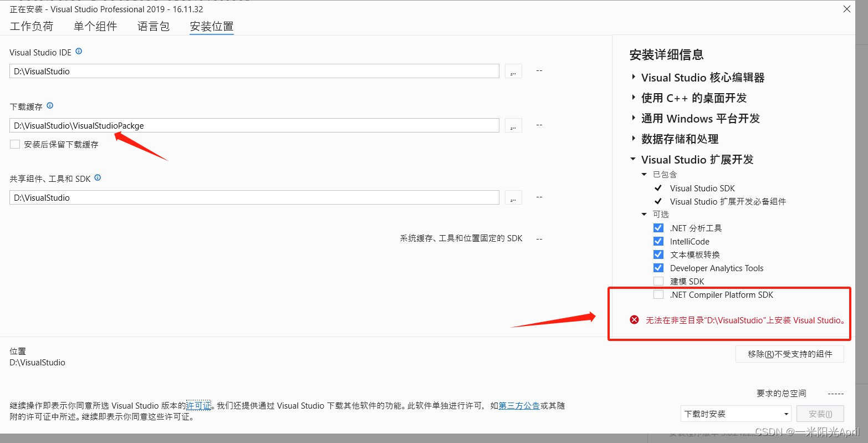868x443 pixels.
Task: Collapse the 已包含 section
Action: (644, 175)
